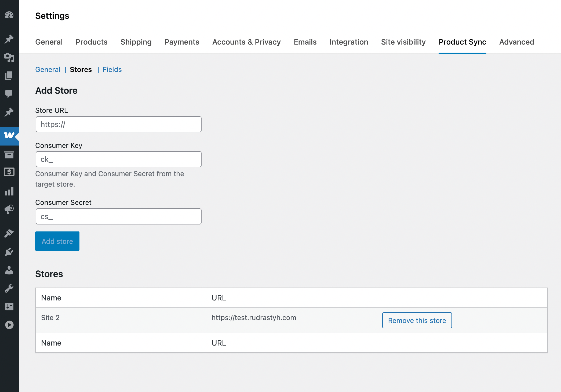Open the Payments icon in sidebar

tap(9, 172)
